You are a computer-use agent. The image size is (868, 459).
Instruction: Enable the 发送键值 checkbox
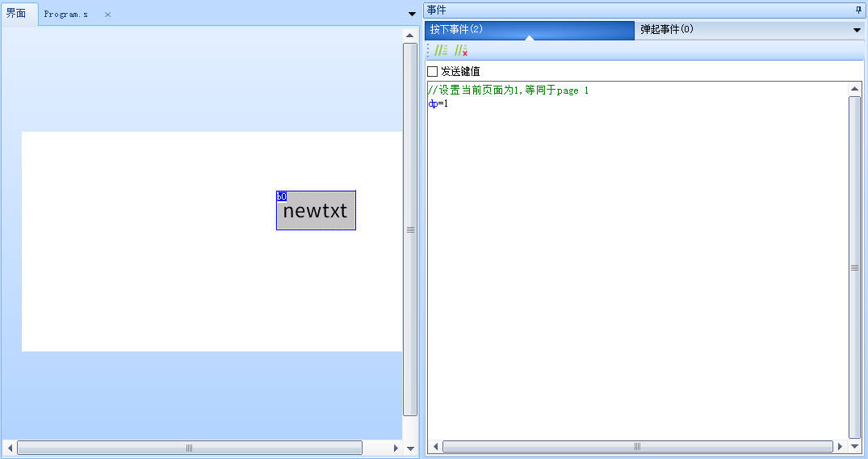coord(433,71)
